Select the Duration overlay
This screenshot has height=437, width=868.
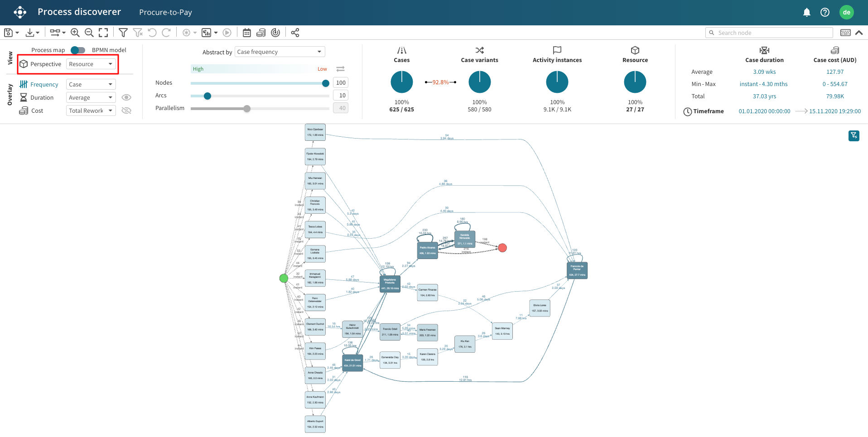42,98
